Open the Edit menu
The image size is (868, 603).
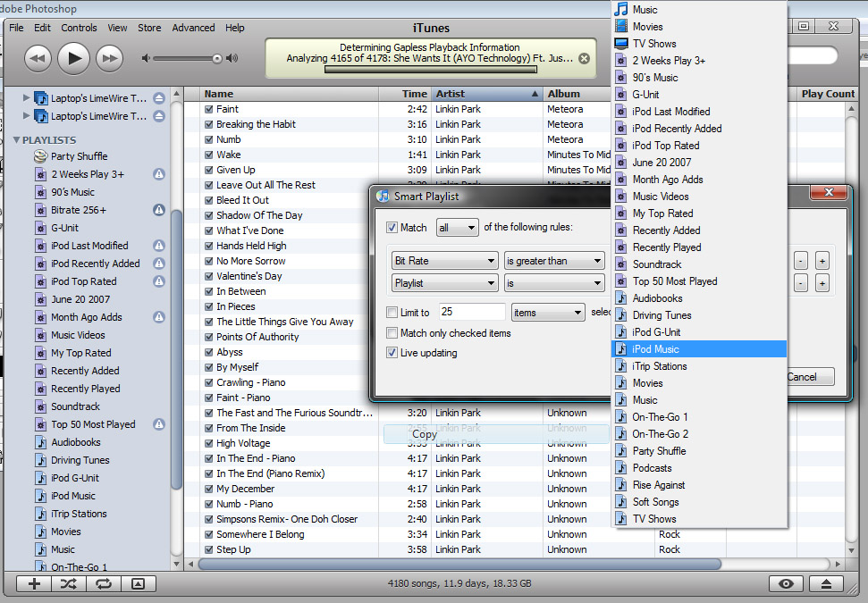(42, 28)
